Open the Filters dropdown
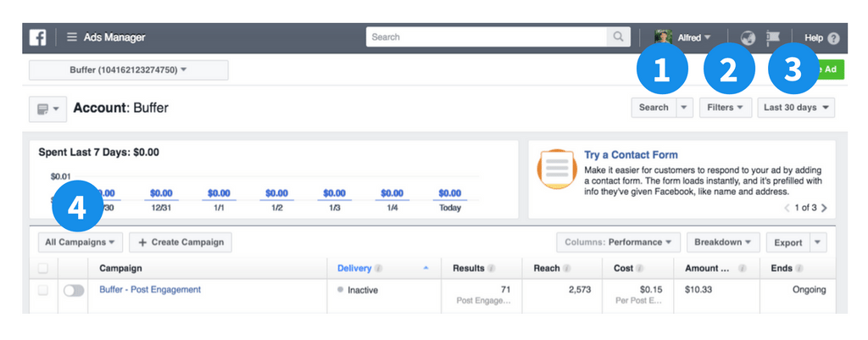 [x=725, y=108]
